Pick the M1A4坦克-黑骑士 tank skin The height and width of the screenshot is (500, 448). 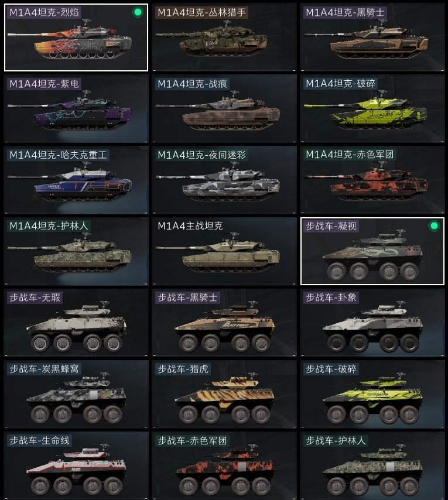pos(372,37)
